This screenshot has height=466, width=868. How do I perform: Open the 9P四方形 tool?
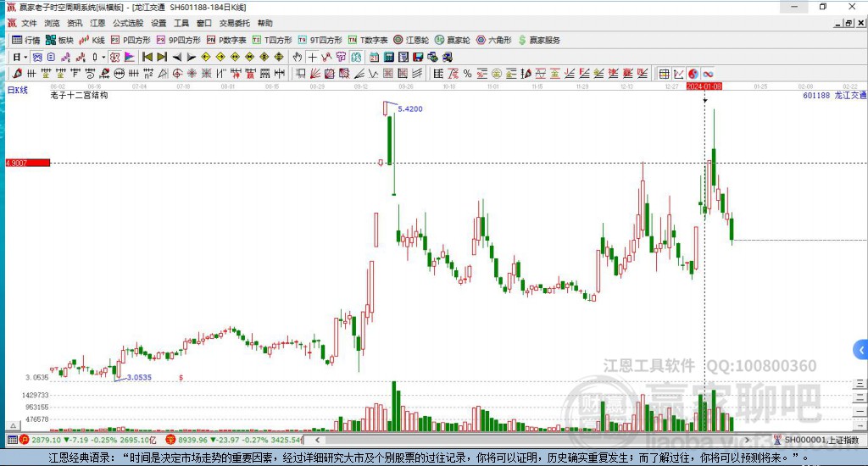pyautogui.click(x=178, y=40)
